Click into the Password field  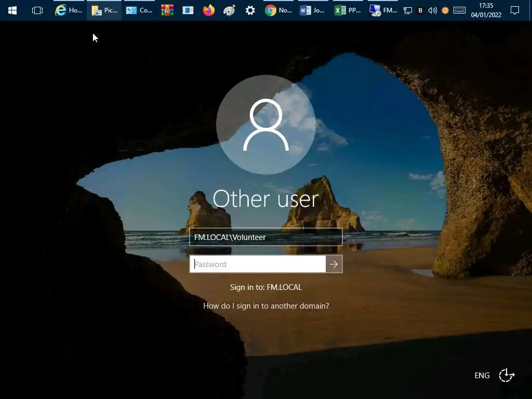coord(258,264)
